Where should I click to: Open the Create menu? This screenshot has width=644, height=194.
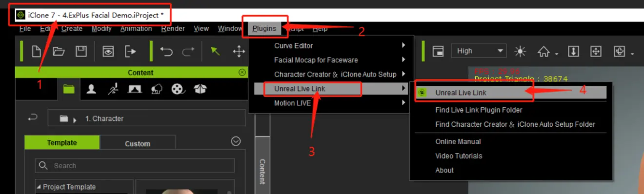[x=72, y=29]
